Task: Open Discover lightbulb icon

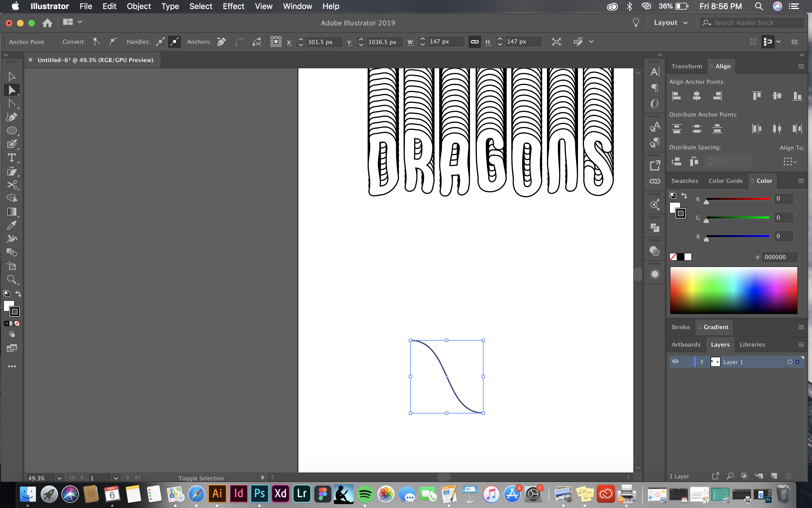Action: tap(636, 23)
